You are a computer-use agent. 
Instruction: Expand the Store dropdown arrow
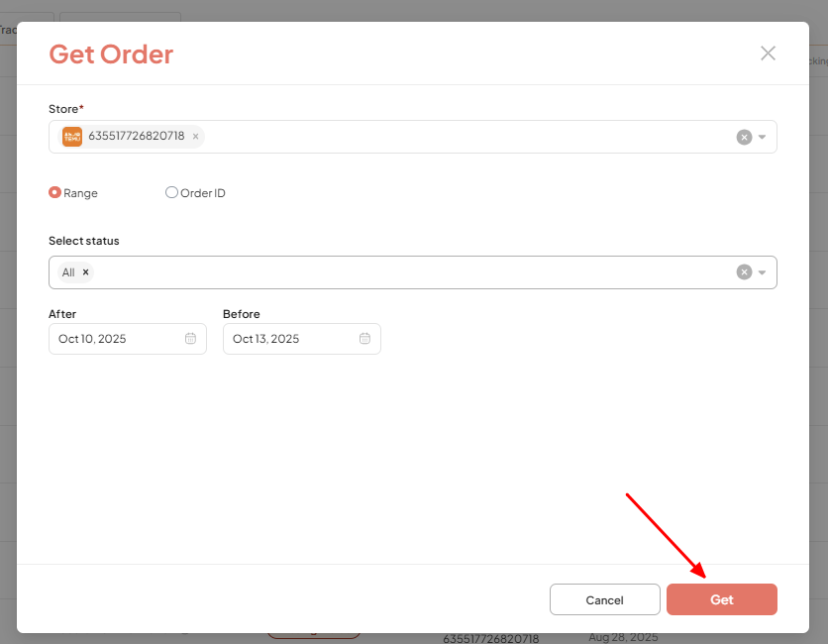pos(763,137)
